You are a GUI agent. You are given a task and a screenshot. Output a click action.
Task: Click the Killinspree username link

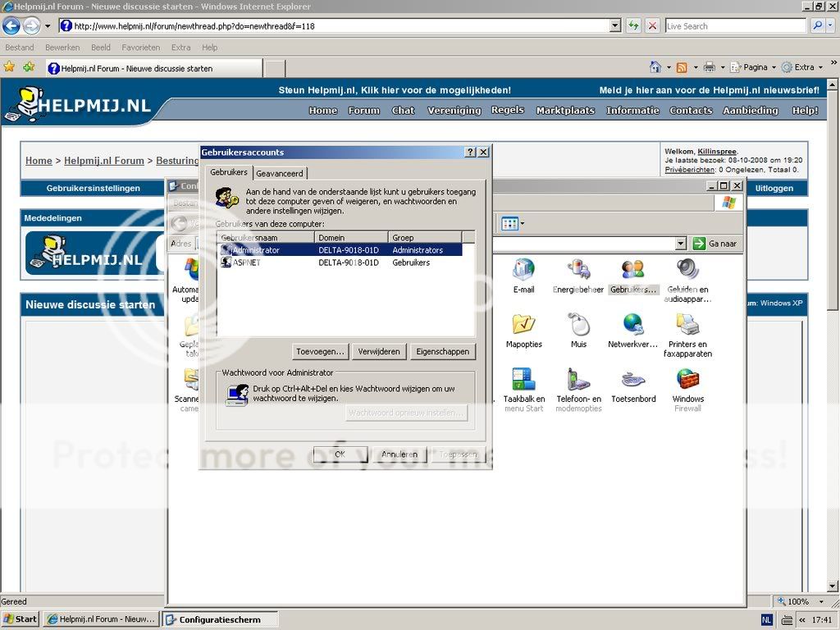[x=717, y=152]
